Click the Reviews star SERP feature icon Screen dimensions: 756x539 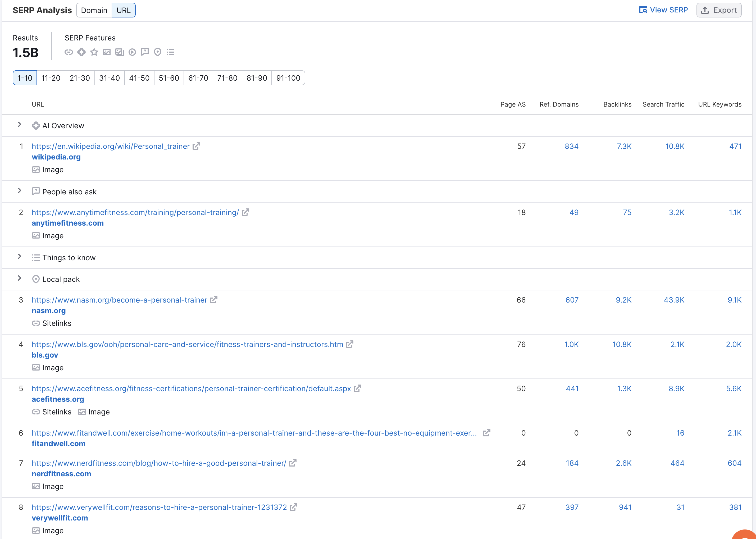click(94, 52)
